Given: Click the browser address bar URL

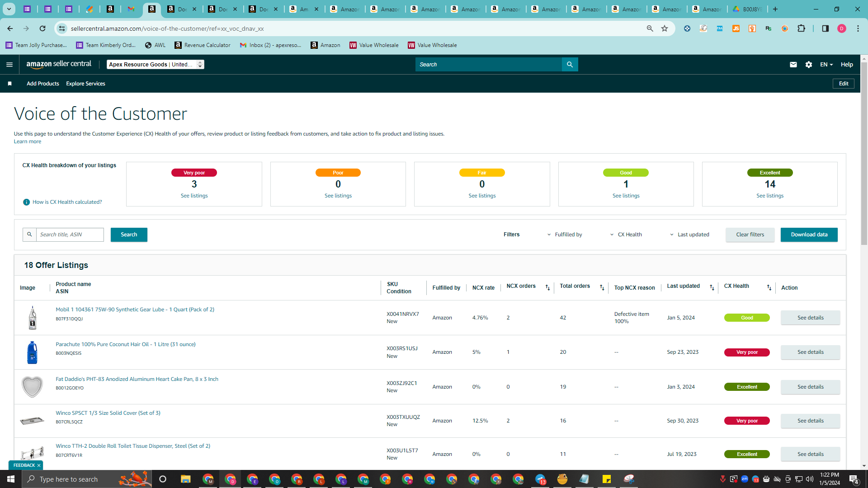Looking at the screenshot, I should tap(167, 28).
